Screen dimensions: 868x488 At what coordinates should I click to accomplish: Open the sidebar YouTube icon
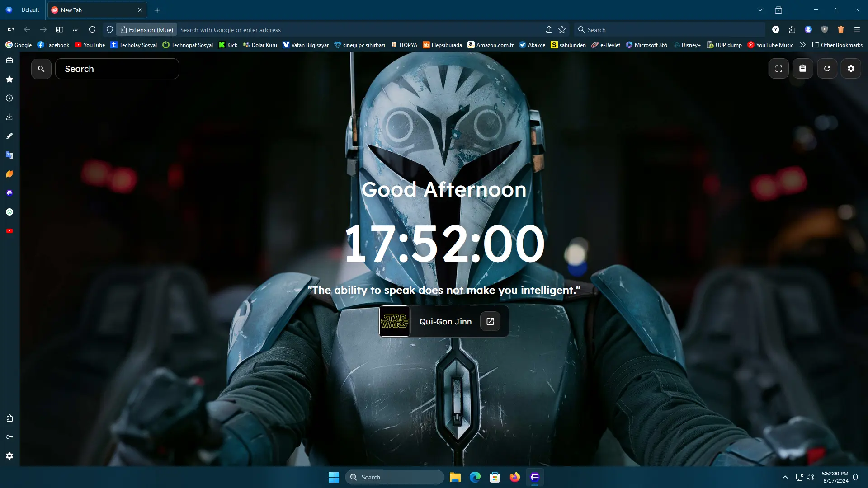coord(9,231)
